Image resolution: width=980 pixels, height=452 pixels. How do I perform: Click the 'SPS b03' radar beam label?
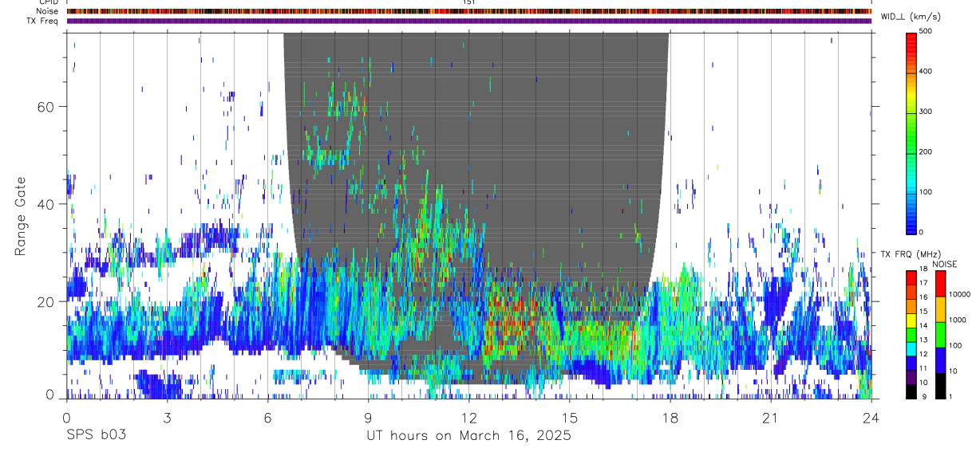coord(96,436)
